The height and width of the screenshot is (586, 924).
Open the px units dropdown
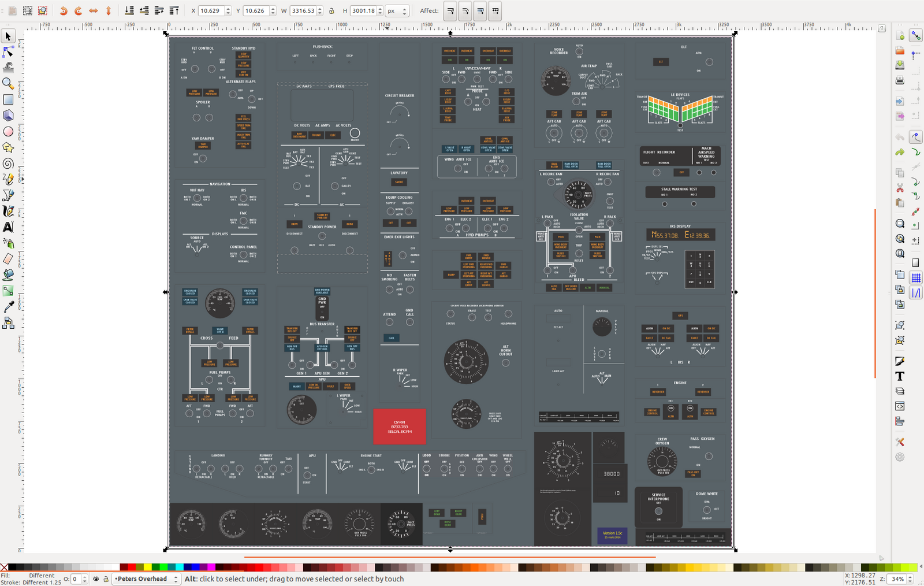397,11
